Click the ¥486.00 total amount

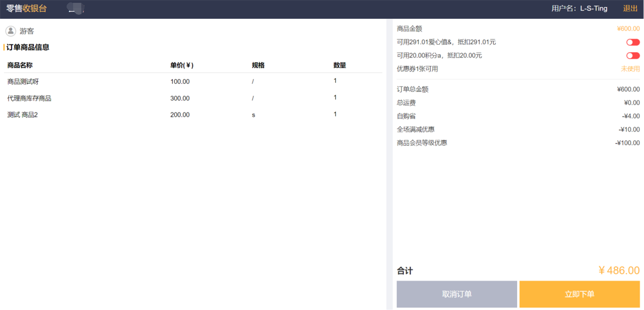coord(619,271)
